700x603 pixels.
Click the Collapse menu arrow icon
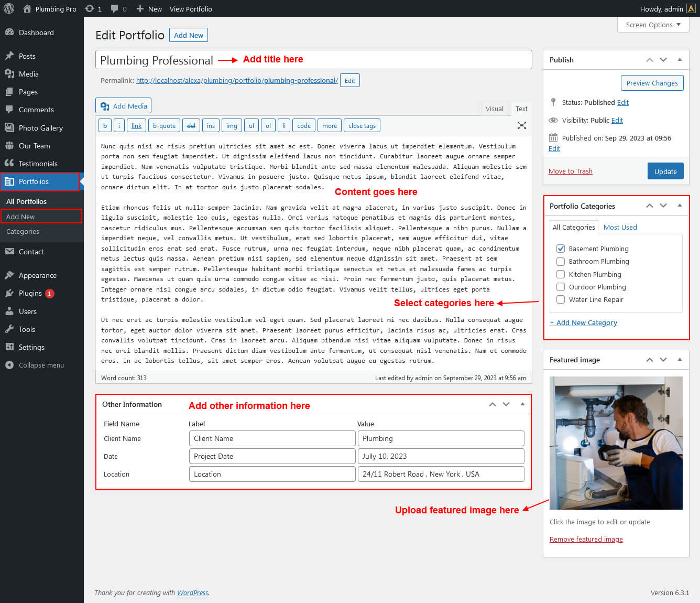[9, 365]
